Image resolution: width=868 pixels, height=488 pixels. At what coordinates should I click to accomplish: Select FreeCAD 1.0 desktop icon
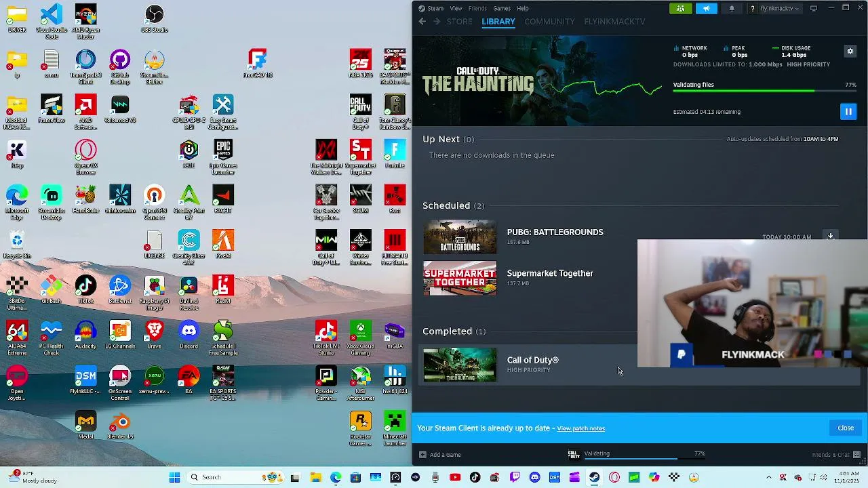pos(257,64)
